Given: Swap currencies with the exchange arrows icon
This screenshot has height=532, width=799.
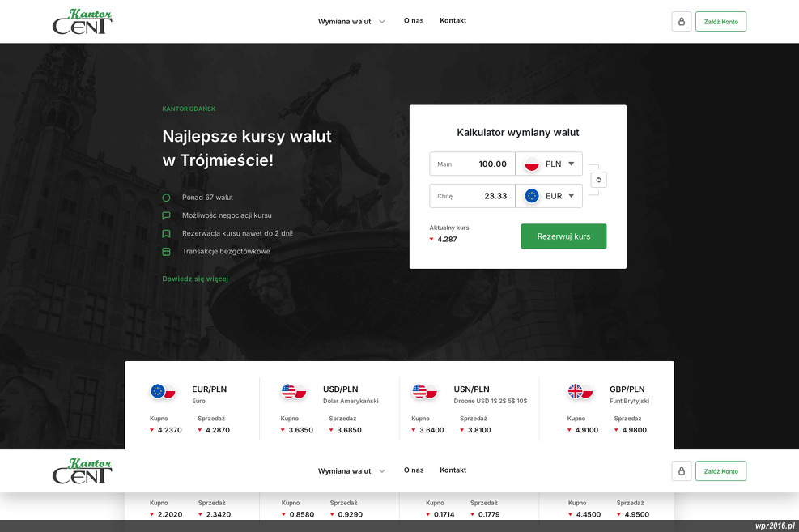Looking at the screenshot, I should [598, 180].
